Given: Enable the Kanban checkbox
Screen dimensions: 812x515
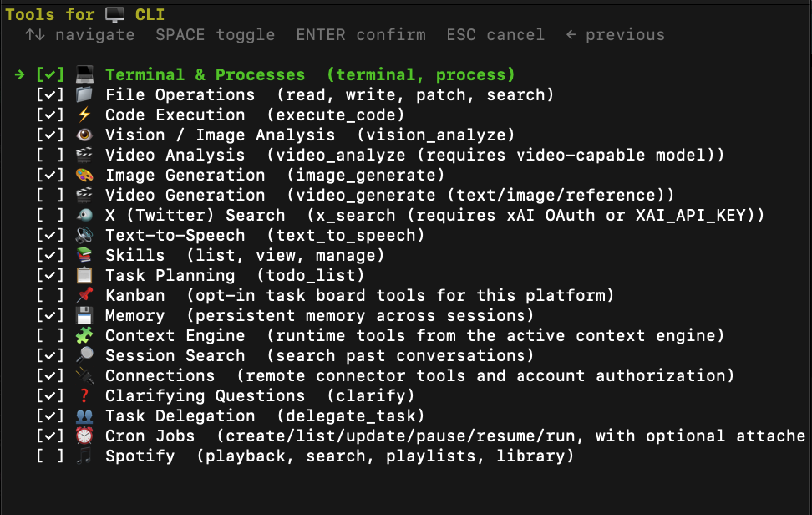Looking at the screenshot, I should click(x=50, y=295).
